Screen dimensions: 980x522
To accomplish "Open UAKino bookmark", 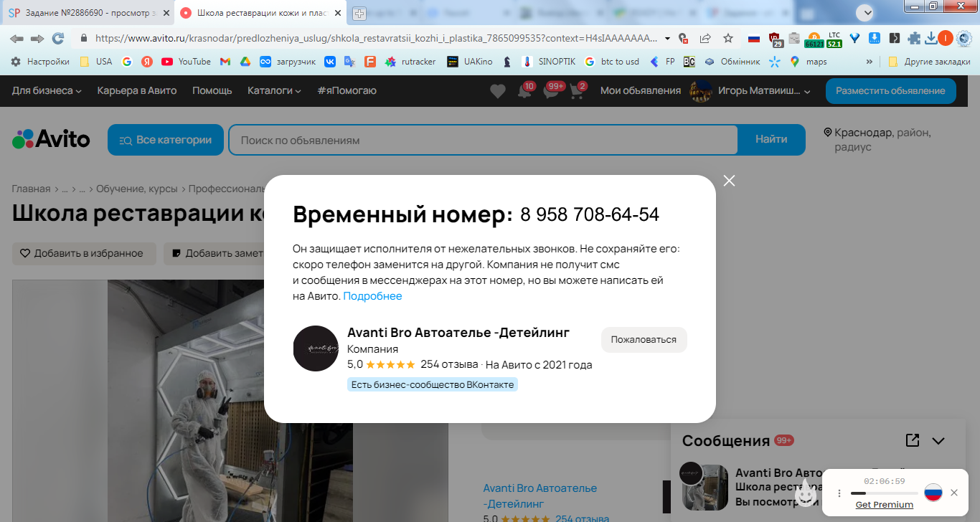I will (x=470, y=62).
